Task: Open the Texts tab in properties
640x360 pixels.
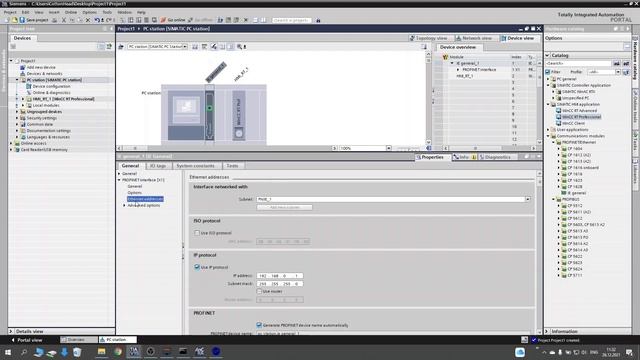Action: [x=232, y=166]
